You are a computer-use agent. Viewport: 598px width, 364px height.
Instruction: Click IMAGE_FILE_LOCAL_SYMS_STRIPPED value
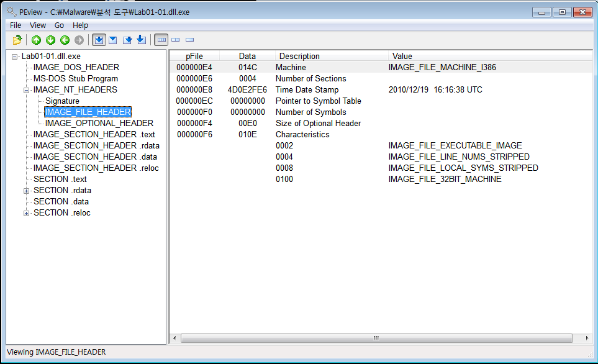point(463,168)
